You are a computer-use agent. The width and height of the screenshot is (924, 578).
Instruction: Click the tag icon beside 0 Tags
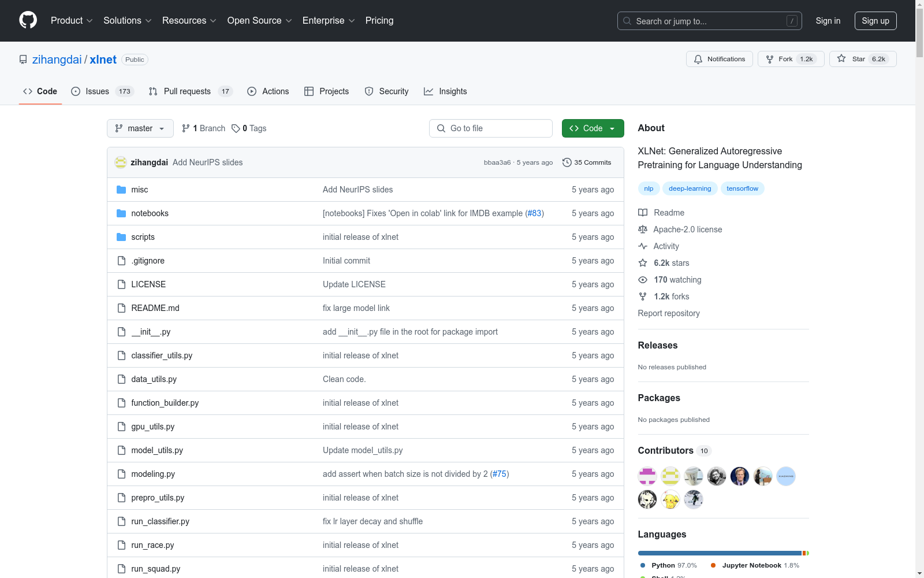coord(236,128)
